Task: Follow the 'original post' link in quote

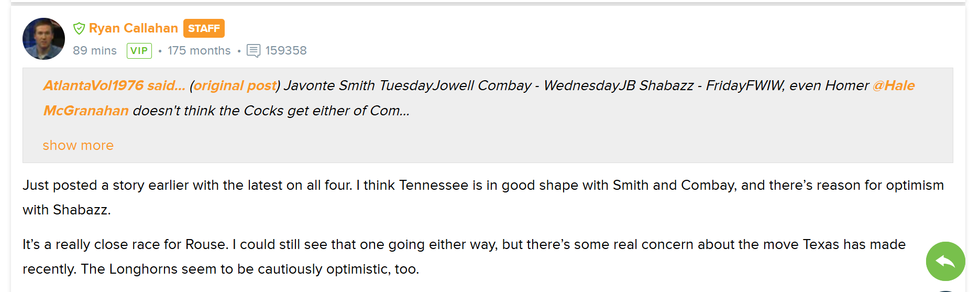Action: point(235,85)
